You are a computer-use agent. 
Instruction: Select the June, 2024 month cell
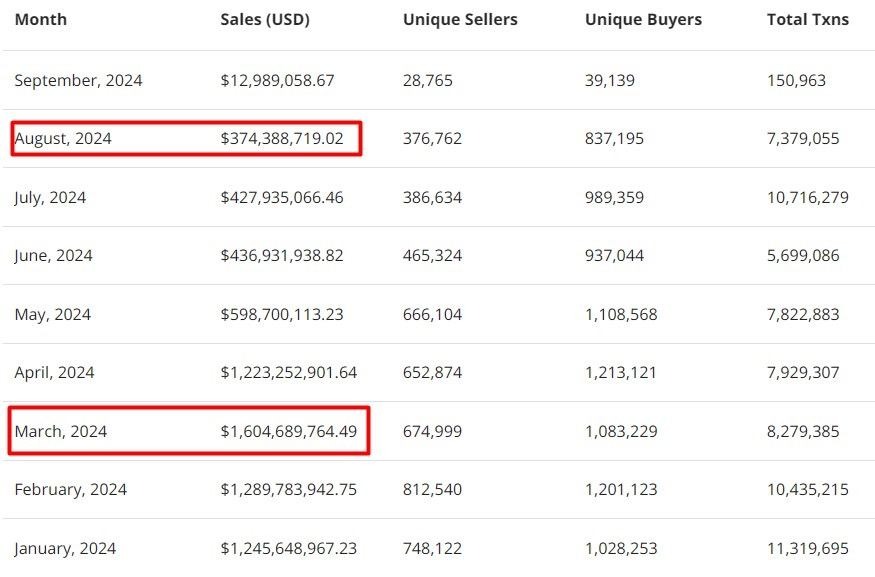[53, 255]
